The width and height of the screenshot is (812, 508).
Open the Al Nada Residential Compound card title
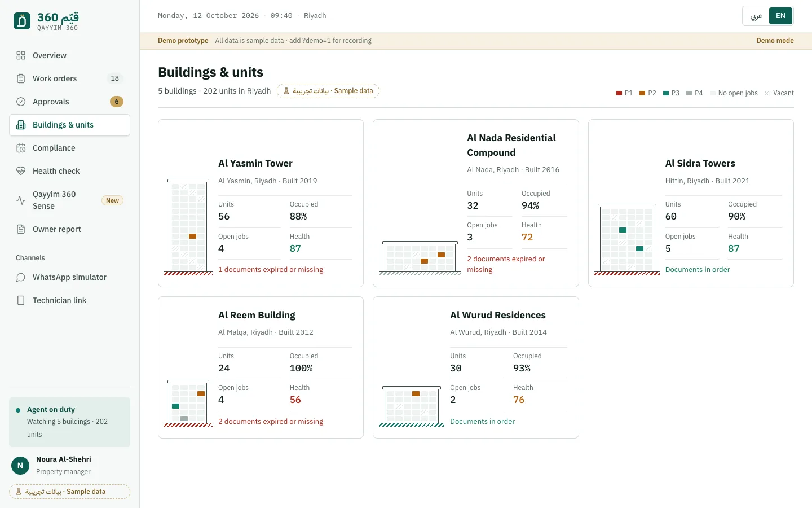tap(511, 145)
